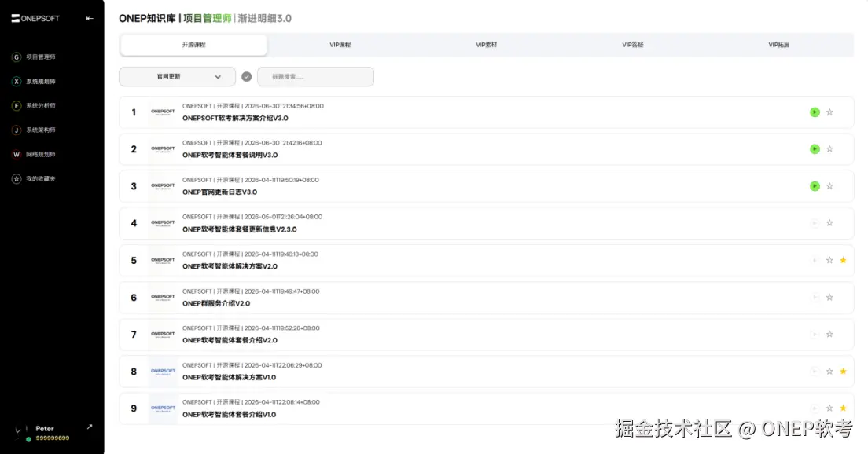Click the ONEPSOFT logo in the sidebar

coord(35,18)
